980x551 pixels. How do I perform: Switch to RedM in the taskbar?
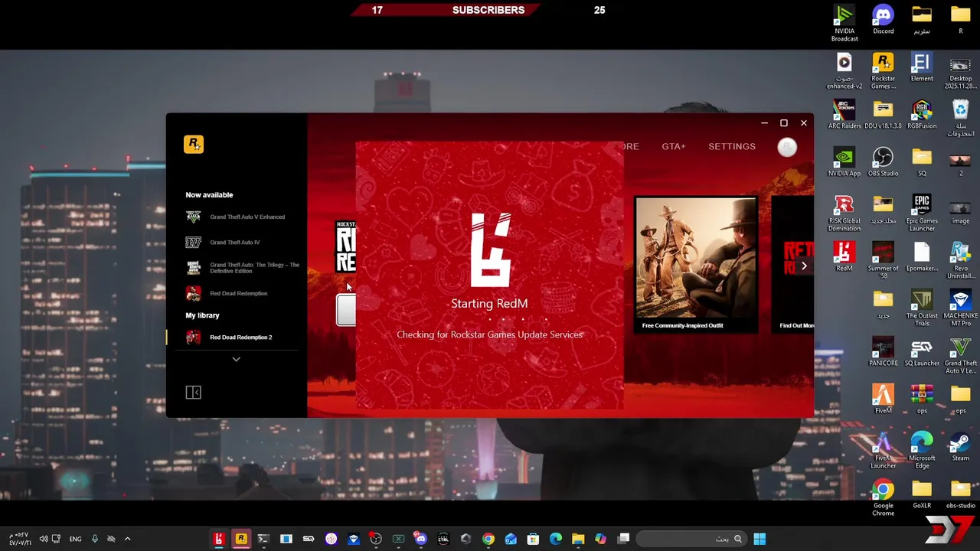point(219,539)
